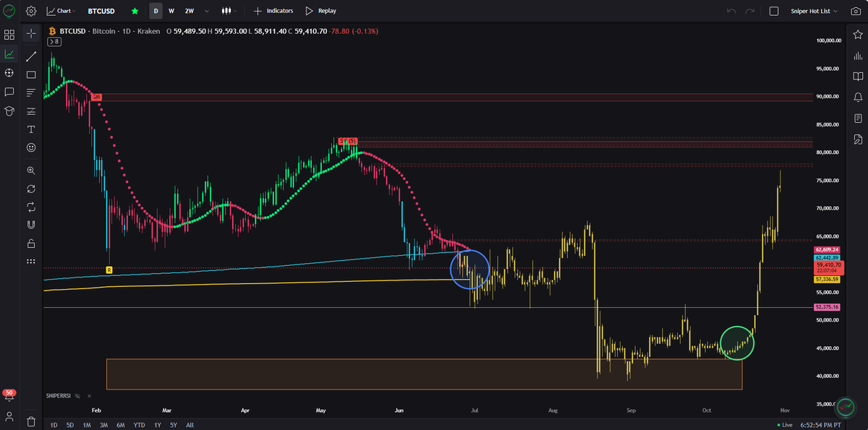Open the dashboard grid icon in left sidebar

[9, 35]
